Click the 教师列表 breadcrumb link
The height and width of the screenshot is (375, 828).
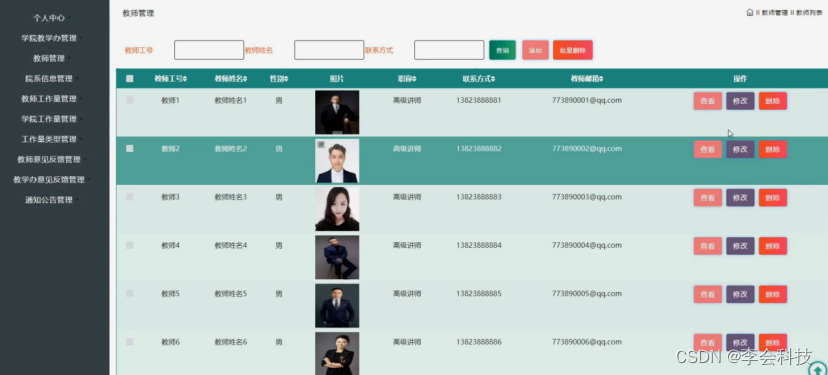[809, 13]
